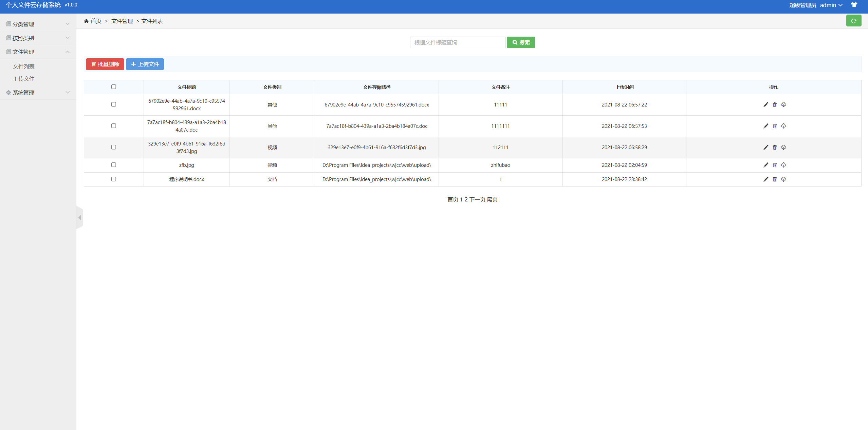Check the box for 7a7ac18f doc row
This screenshot has height=430, width=868.
[x=114, y=126]
